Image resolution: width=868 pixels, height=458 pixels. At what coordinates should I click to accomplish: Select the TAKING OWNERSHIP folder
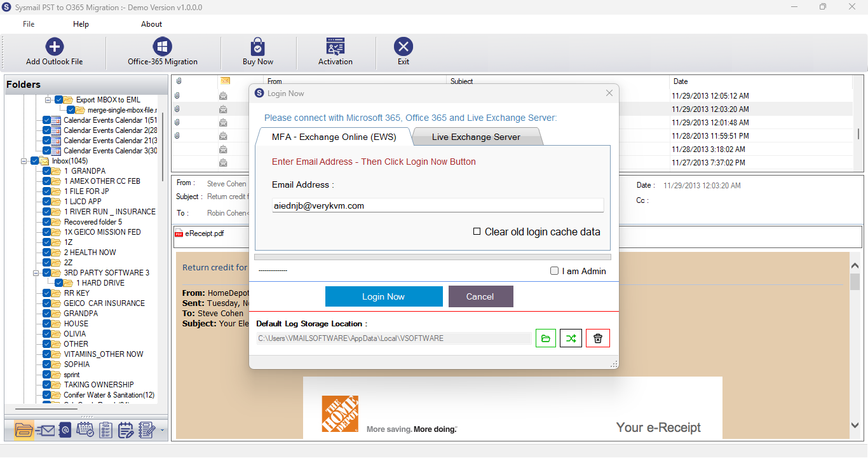tap(98, 385)
